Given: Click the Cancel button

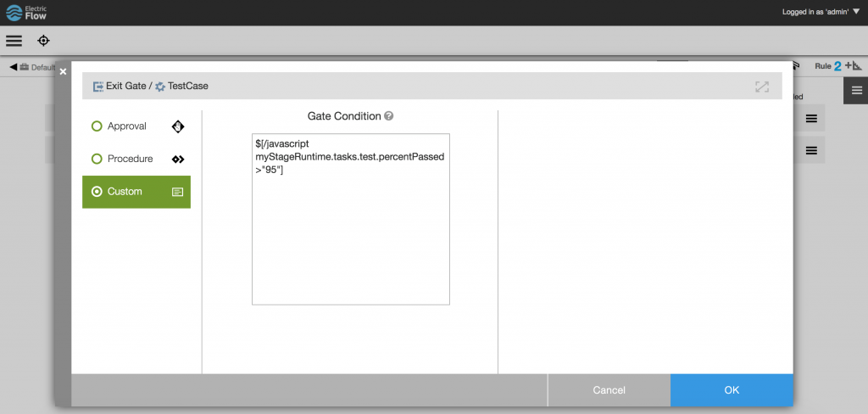Looking at the screenshot, I should coord(609,390).
